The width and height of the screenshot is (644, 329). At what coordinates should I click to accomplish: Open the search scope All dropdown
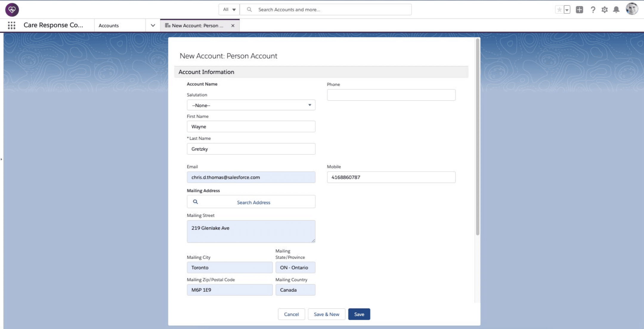(x=229, y=10)
